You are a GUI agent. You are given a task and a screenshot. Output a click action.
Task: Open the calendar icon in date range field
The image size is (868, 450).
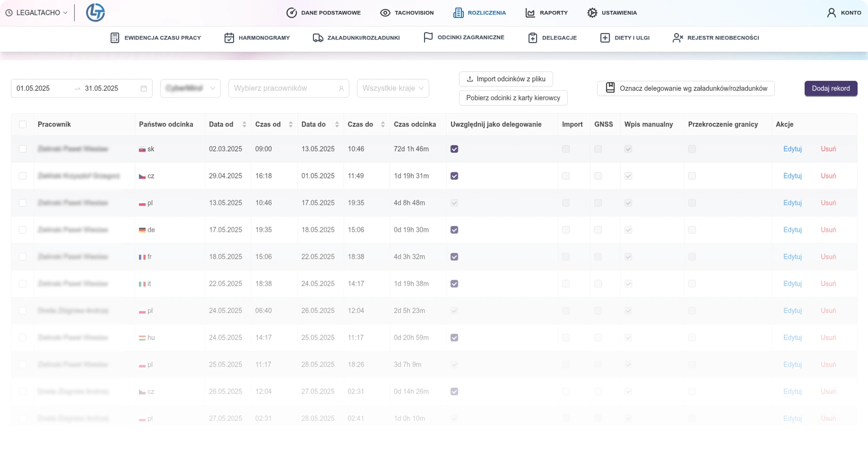[144, 88]
